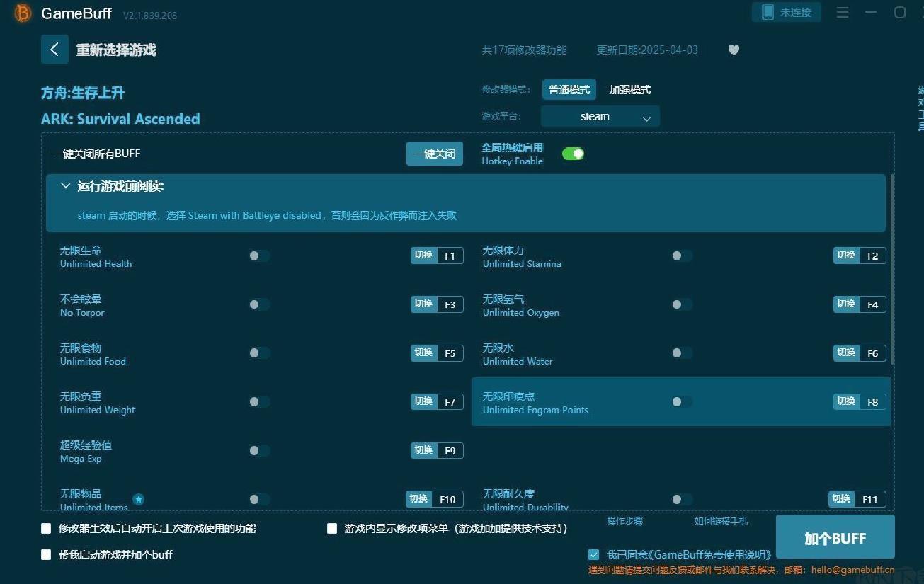Select 普通模式 tab
924x584 pixels.
point(569,90)
